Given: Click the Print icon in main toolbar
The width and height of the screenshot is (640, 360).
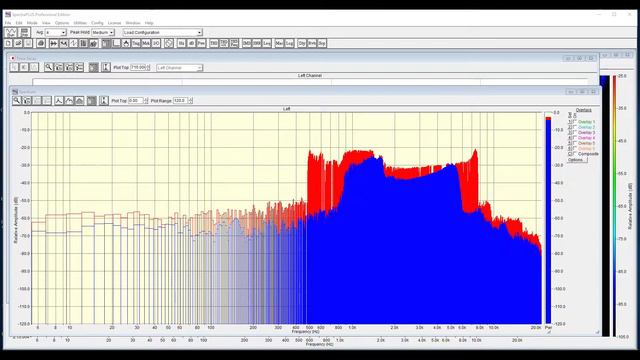Looking at the screenshot, I should [41, 43].
